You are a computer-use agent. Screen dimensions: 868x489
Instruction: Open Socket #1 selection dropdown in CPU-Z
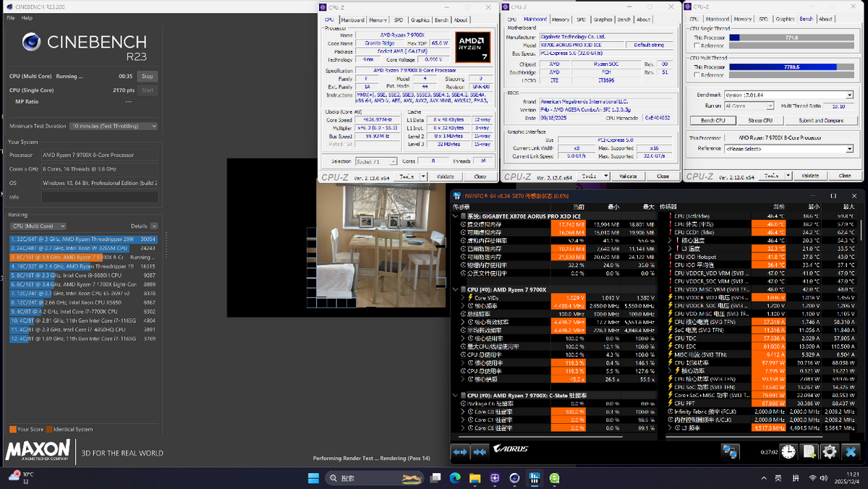[375, 161]
